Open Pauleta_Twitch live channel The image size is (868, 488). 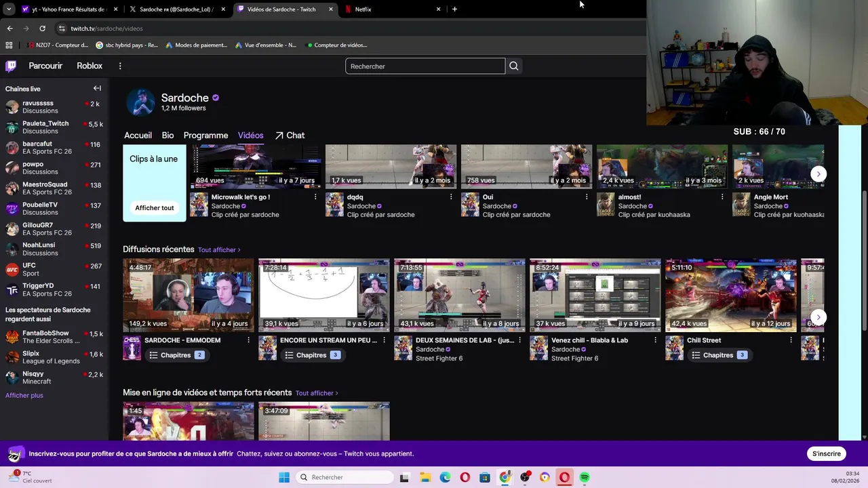pyautogui.click(x=53, y=127)
